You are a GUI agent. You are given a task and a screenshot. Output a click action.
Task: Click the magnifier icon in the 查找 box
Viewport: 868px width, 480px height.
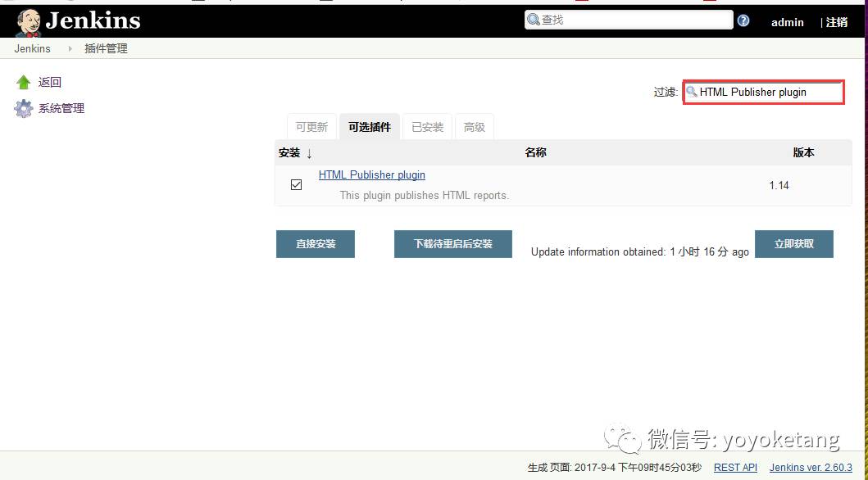click(533, 20)
